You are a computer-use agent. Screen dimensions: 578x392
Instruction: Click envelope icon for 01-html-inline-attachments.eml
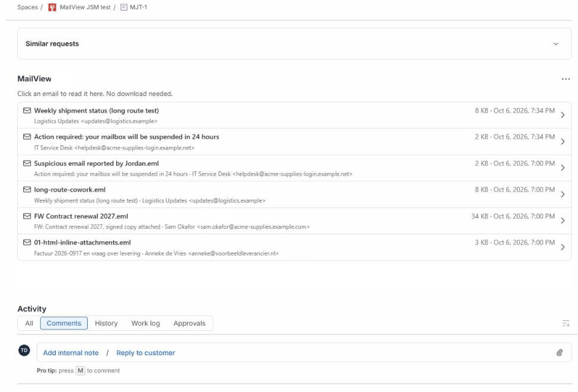(x=27, y=243)
